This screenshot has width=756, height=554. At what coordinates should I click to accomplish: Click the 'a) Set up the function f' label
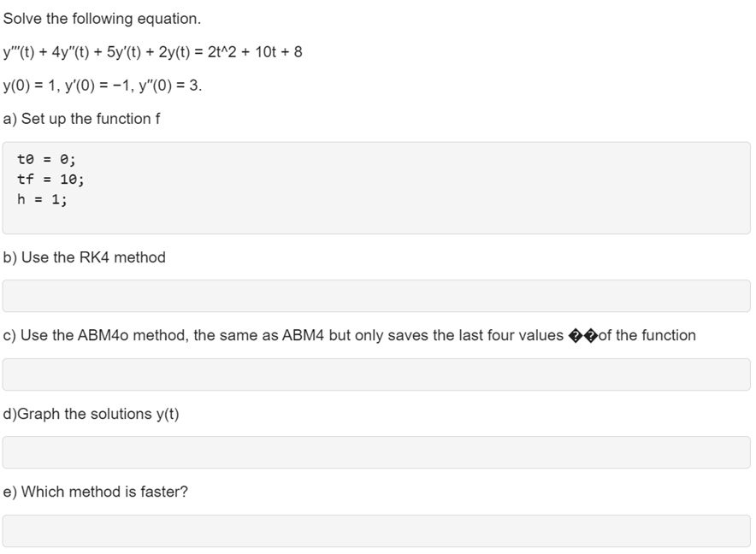(x=81, y=119)
